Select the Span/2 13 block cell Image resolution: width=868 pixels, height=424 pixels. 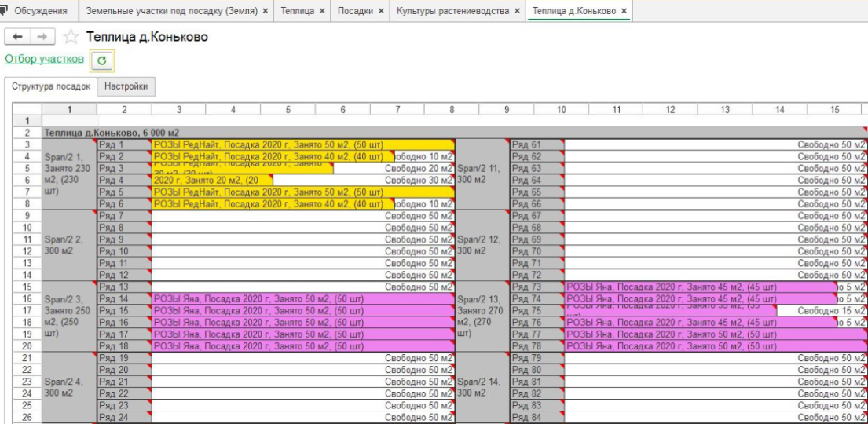click(x=482, y=316)
